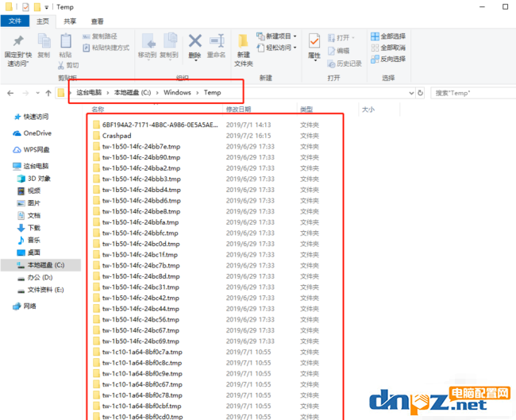Viewport: 516px width, 420px height.
Task: Open the Quick Access Toolbar customize dropdown
Action: coord(46,7)
